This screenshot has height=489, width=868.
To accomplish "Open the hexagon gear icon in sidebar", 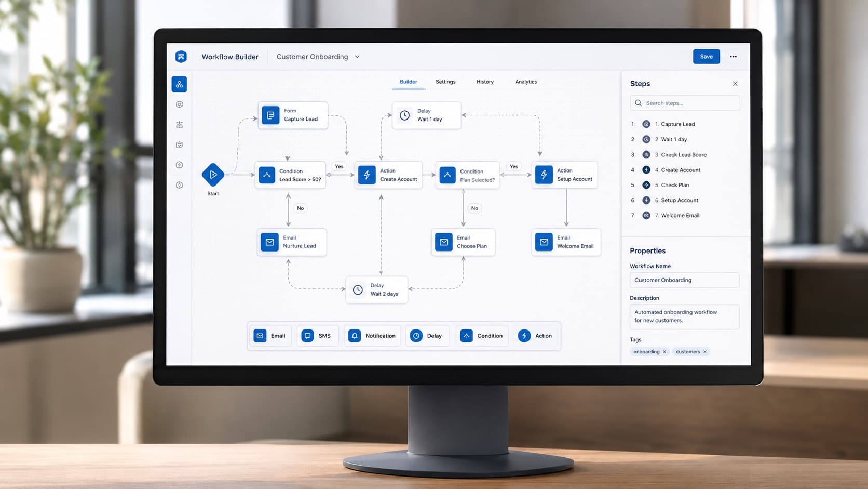I will [x=179, y=104].
